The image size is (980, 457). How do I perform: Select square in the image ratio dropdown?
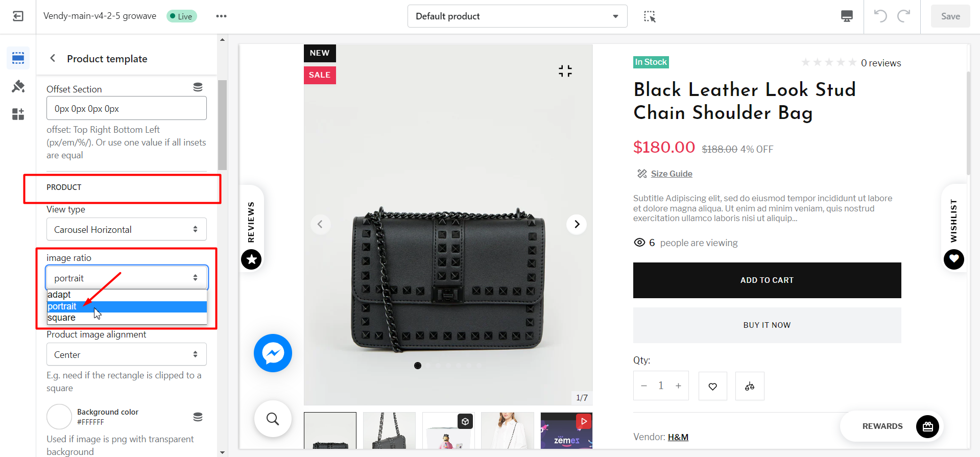(61, 317)
